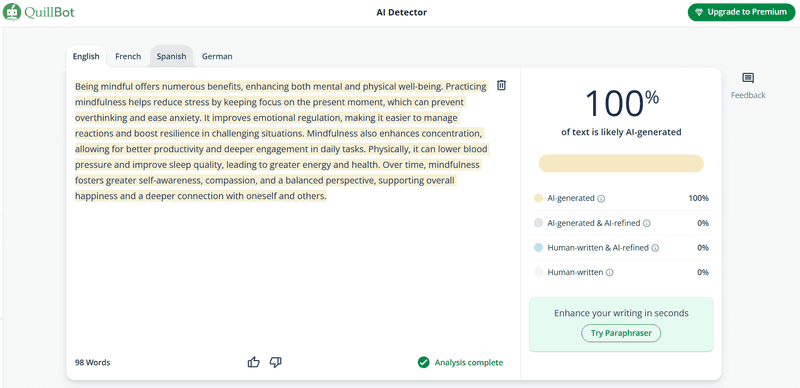The height and width of the screenshot is (388, 800).
Task: Click inside the highlighted text area
Action: 281,141
